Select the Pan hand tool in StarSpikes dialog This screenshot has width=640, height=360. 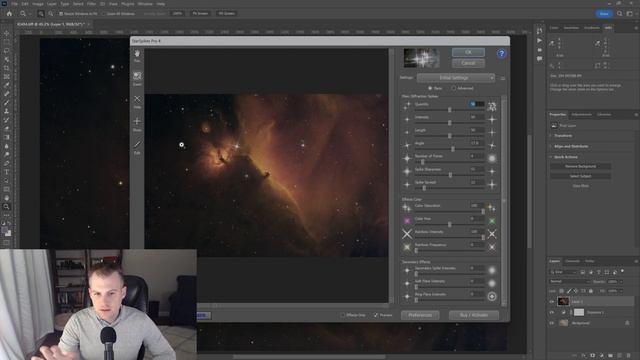point(137,54)
